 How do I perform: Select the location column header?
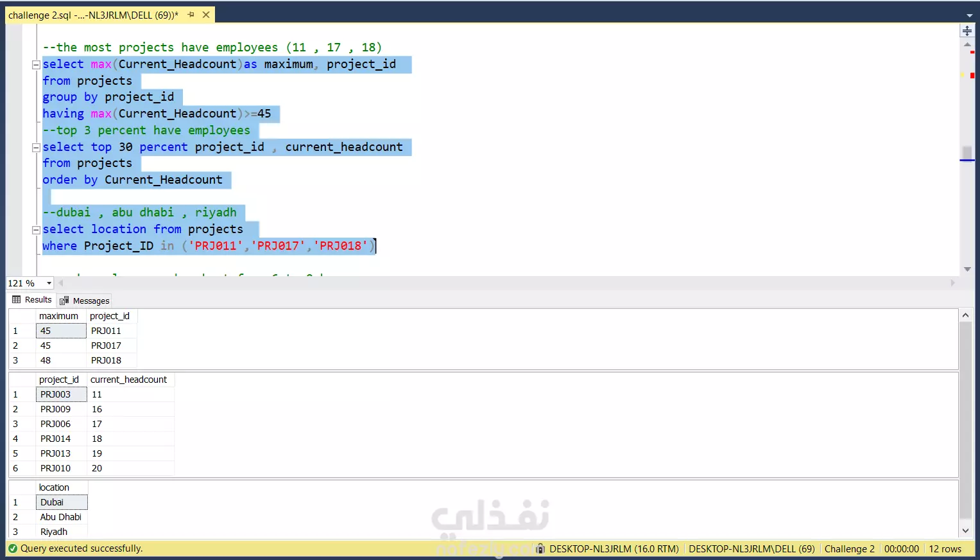tap(62, 487)
